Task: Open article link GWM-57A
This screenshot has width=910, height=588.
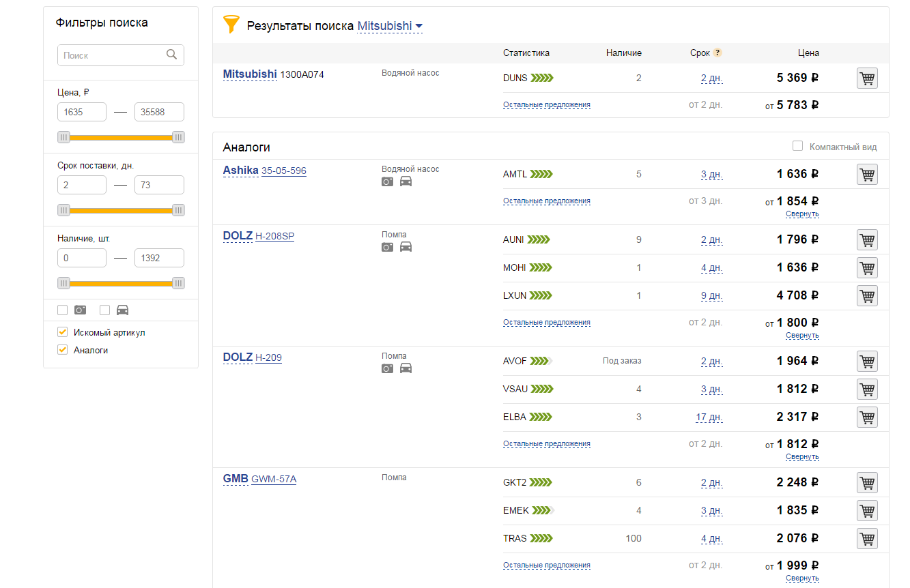Action: click(274, 479)
